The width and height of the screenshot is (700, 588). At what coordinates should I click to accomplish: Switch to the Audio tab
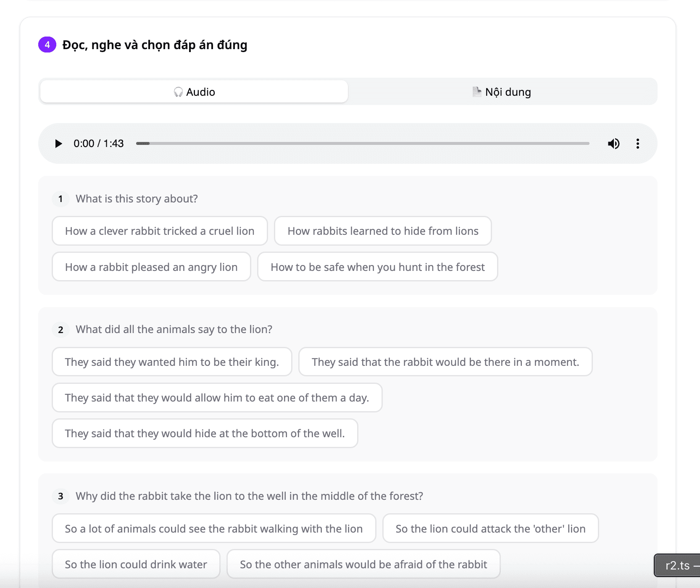tap(194, 92)
